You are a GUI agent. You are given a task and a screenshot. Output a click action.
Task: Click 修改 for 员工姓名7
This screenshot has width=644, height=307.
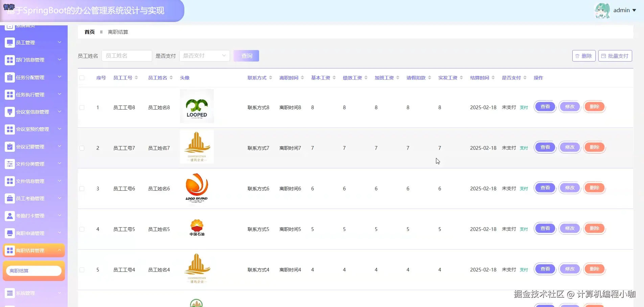point(570,147)
